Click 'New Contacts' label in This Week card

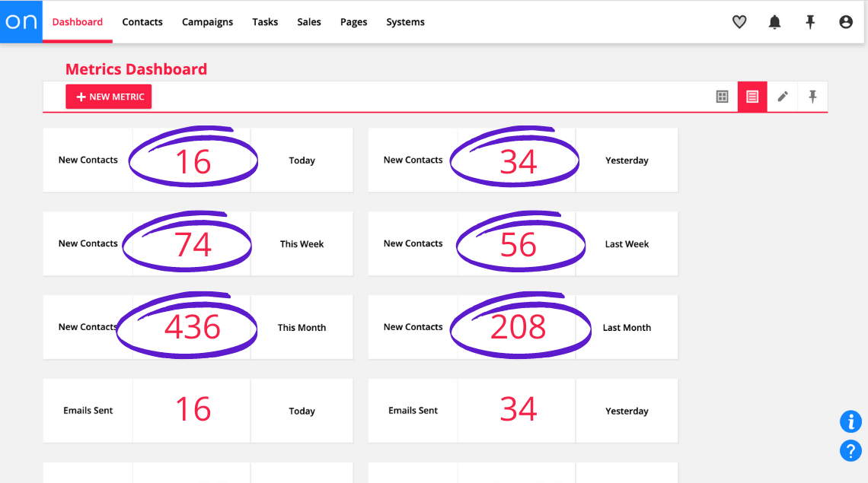[x=88, y=243]
